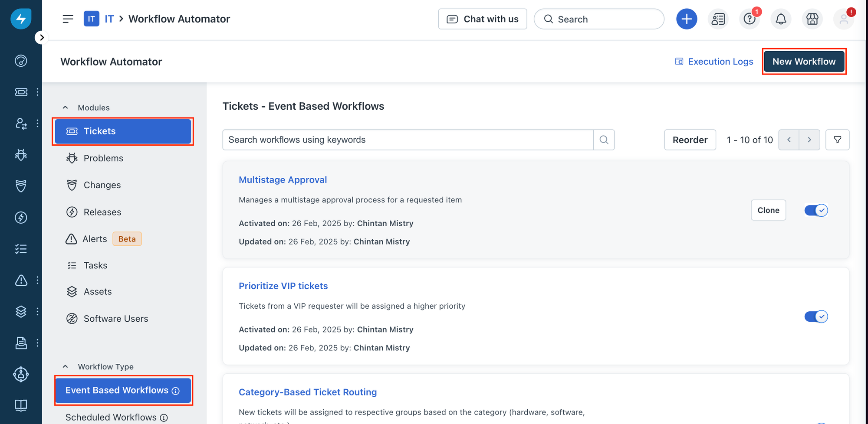Select the Problems module
The width and height of the screenshot is (868, 424).
(x=103, y=158)
